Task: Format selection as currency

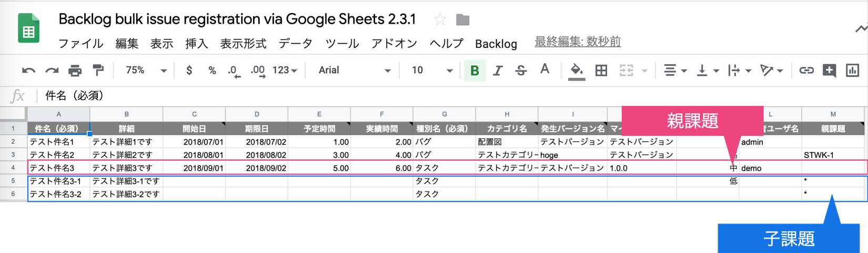Action: (189, 70)
